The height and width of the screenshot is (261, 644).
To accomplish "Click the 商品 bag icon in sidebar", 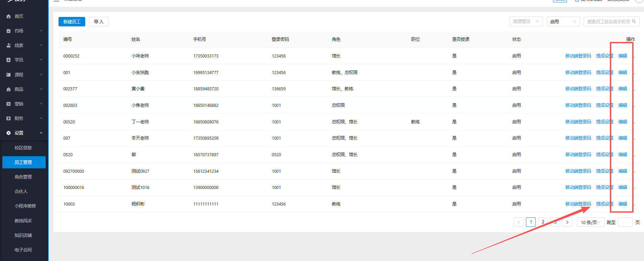I will tap(8, 89).
